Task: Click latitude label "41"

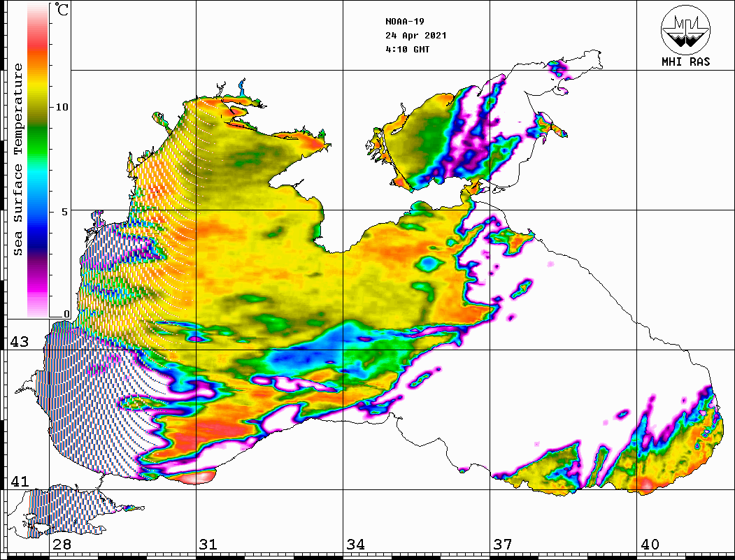Action: 20,482
